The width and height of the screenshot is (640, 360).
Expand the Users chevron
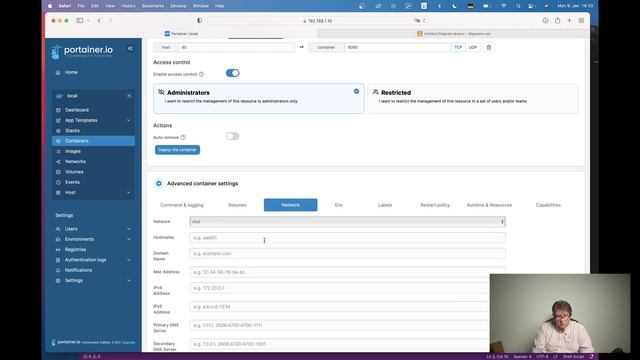[129, 229]
